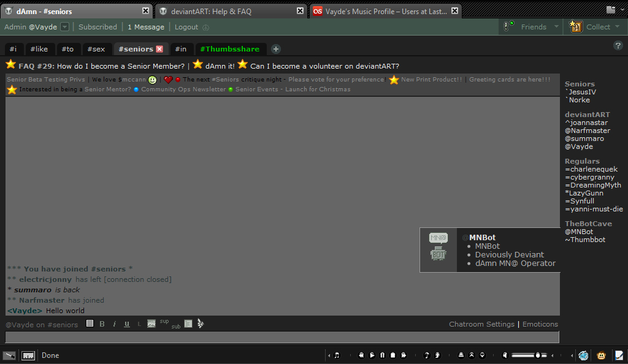Open Chatroom Settings link

point(481,324)
